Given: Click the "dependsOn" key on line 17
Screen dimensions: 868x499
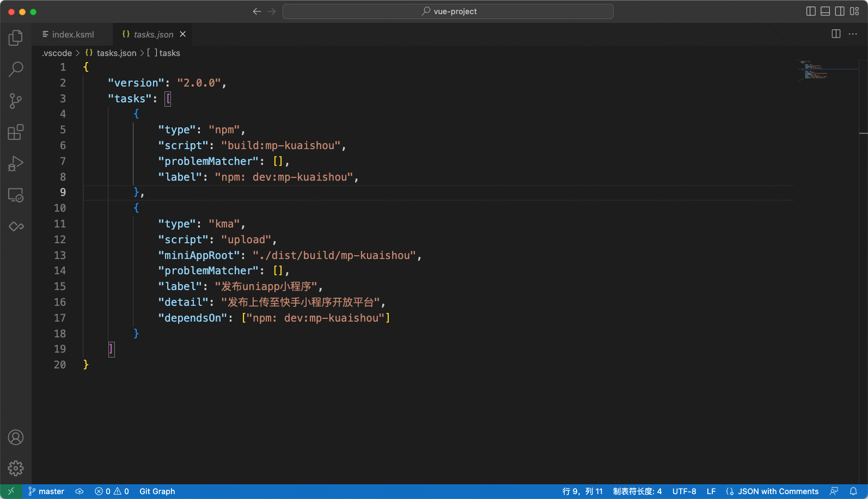Looking at the screenshot, I should (x=193, y=318).
